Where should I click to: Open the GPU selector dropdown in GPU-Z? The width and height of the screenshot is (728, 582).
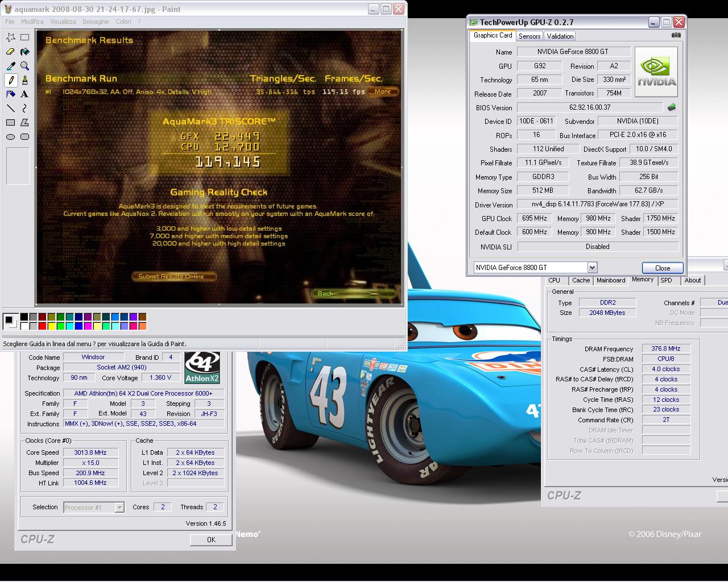click(x=592, y=267)
